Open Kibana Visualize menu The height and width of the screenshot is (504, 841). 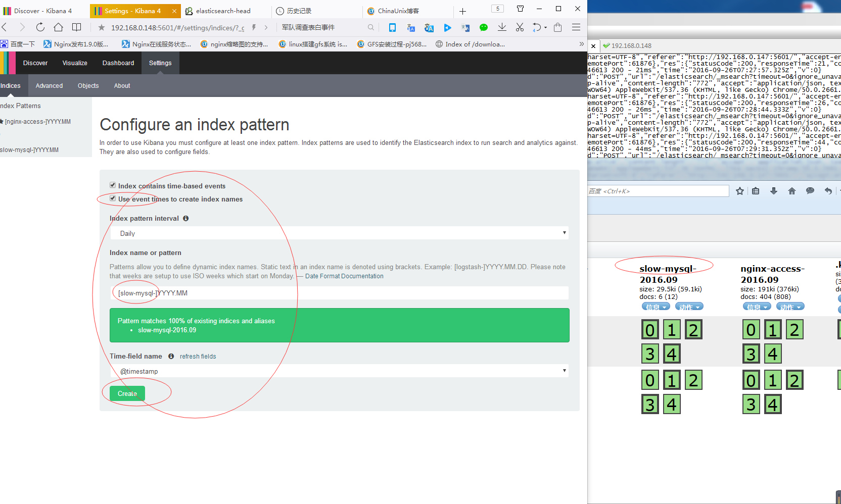(75, 63)
